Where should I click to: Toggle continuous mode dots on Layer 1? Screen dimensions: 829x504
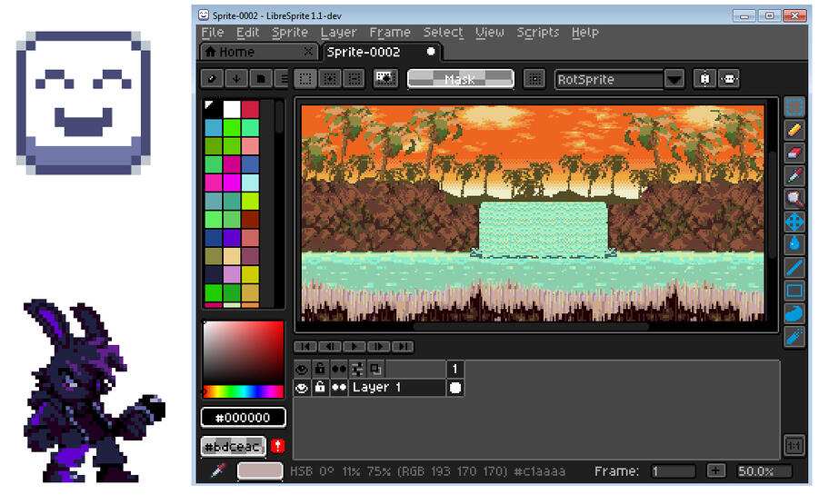pyautogui.click(x=338, y=388)
